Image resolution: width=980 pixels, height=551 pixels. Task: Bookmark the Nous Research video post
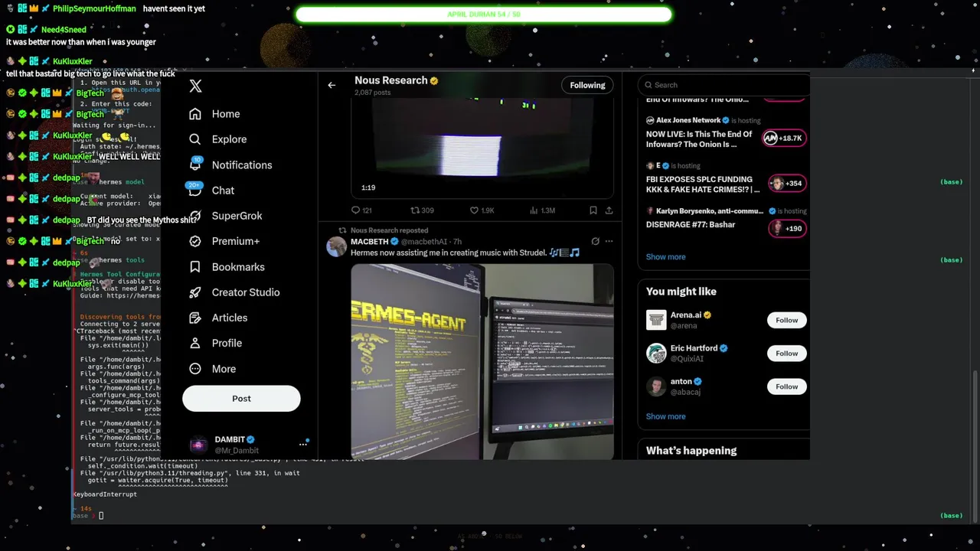[593, 210]
